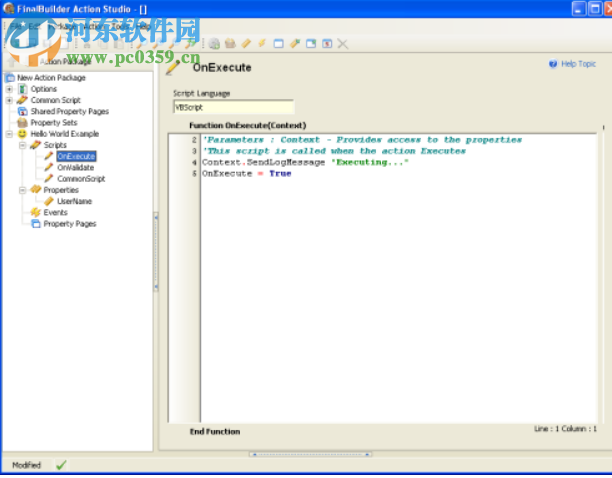Click the Options node icon in tree
This screenshot has height=478, width=612.
[x=23, y=89]
